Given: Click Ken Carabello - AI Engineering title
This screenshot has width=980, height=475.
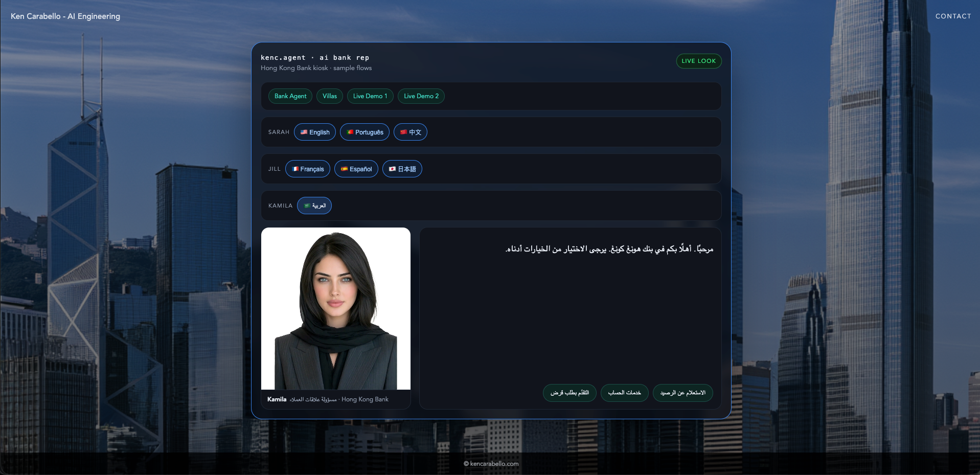Looking at the screenshot, I should point(65,16).
